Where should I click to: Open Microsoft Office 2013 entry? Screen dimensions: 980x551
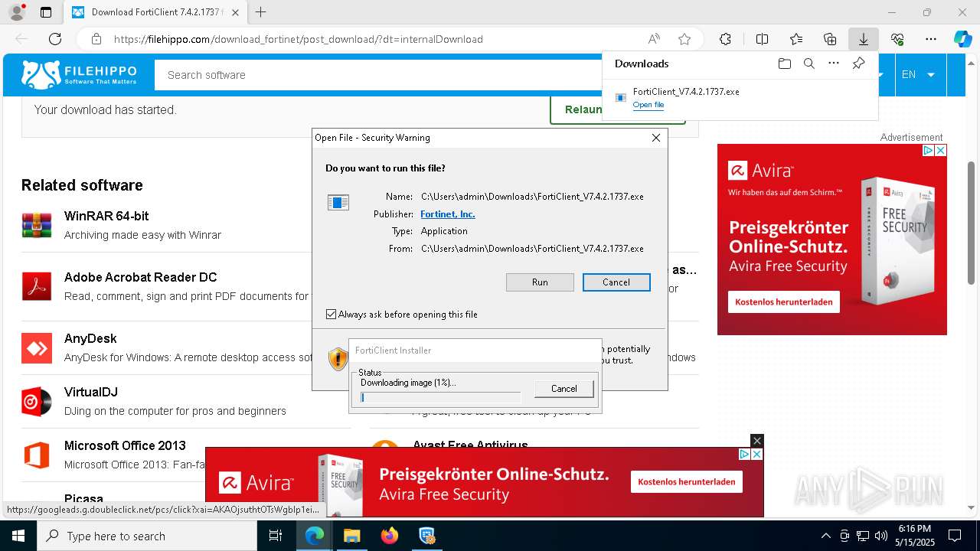pos(125,445)
